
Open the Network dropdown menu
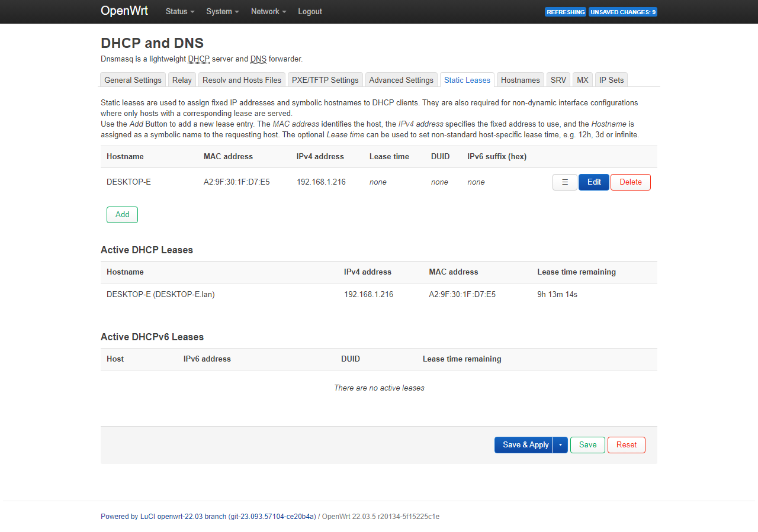click(x=268, y=12)
